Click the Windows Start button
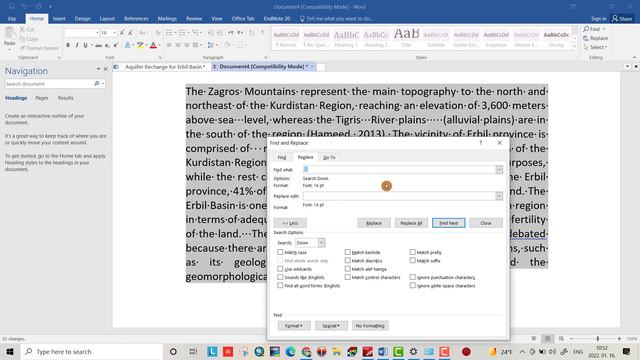The image size is (640, 360). (x=10, y=351)
